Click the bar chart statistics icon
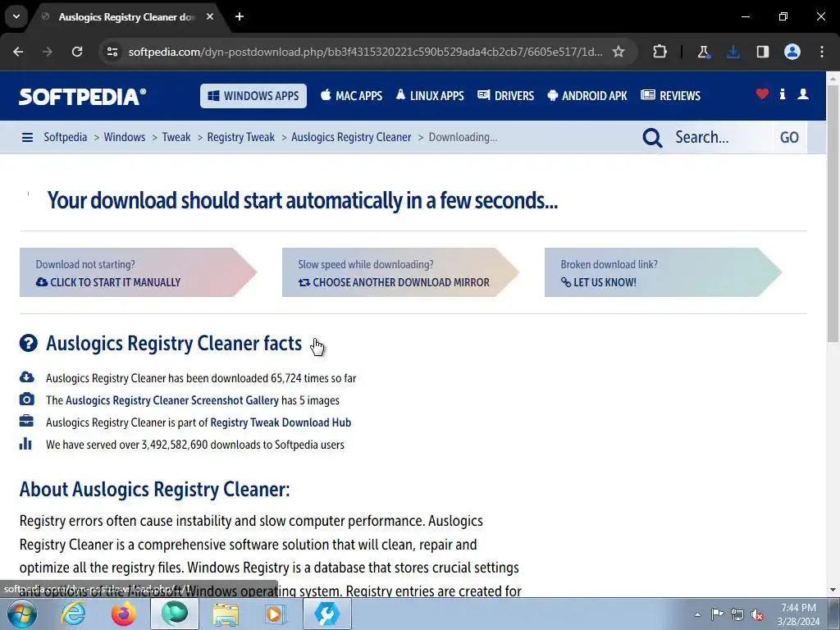Image resolution: width=840 pixels, height=630 pixels. click(25, 444)
